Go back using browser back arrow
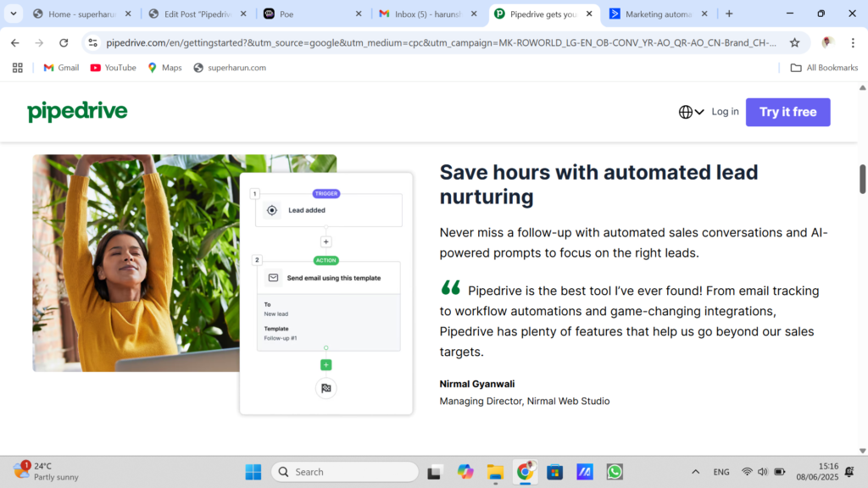 tap(15, 42)
